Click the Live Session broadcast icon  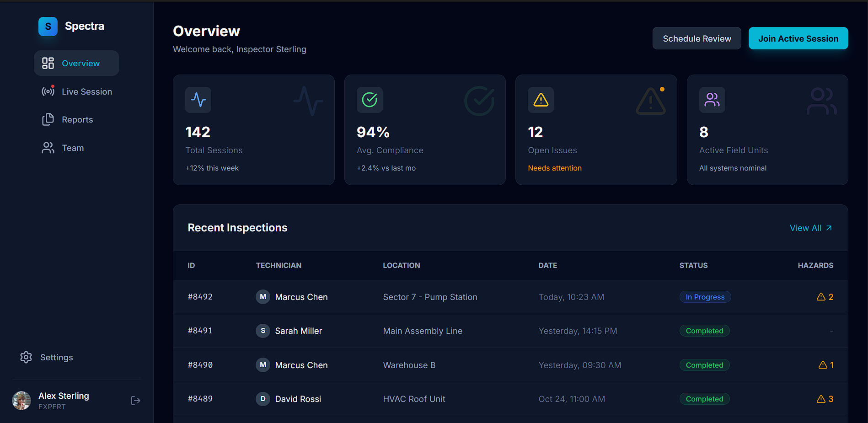[x=48, y=91]
